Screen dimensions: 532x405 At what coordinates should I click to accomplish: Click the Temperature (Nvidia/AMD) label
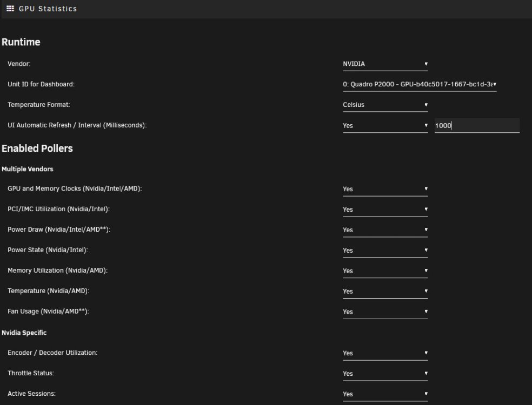(x=49, y=291)
